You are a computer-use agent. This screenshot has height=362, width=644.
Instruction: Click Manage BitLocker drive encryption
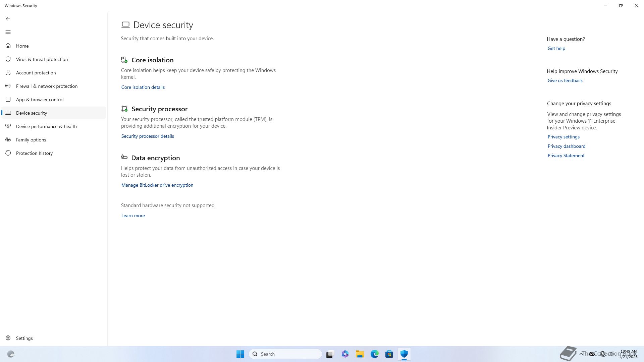point(157,185)
